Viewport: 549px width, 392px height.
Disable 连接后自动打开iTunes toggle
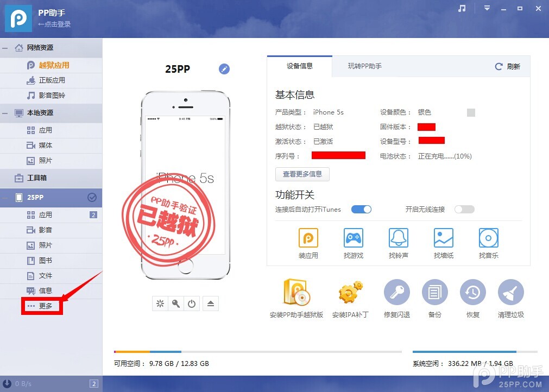(x=361, y=209)
